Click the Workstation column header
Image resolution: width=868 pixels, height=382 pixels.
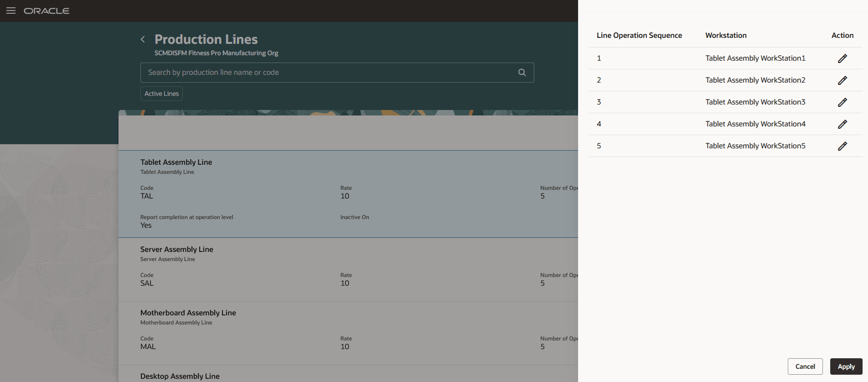click(726, 35)
